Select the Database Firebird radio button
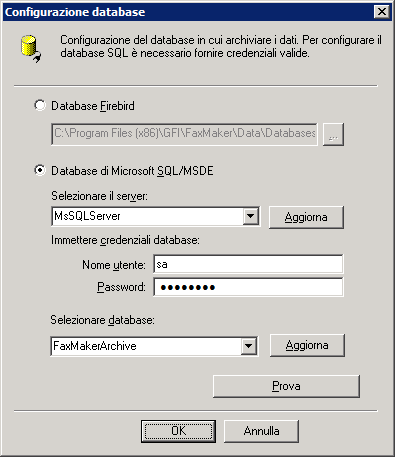Viewport: 395px width, 457px height. coord(40,106)
